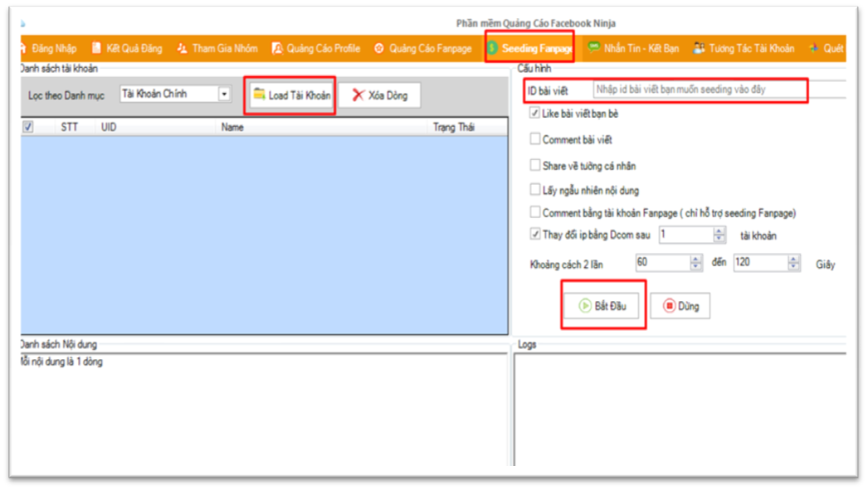Screen dimensions: 868x490
Task: Start seeding with the Bắt Đầu button
Action: click(602, 306)
